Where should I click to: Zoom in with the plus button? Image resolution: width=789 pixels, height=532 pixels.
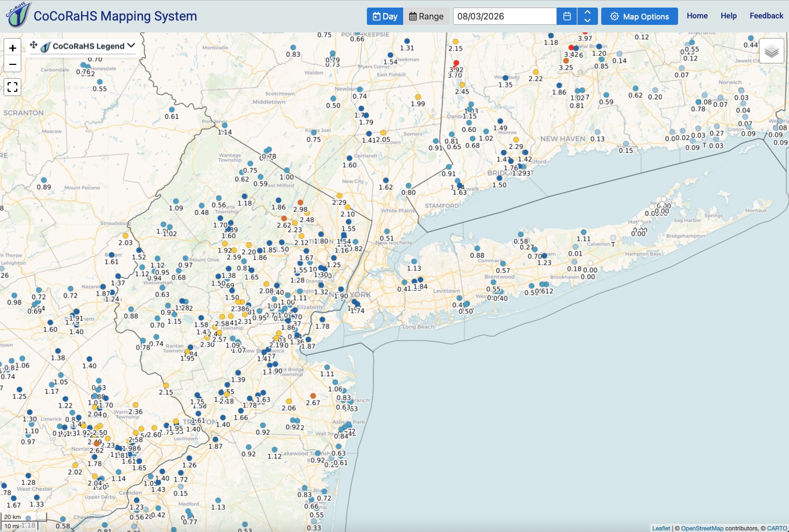click(x=12, y=48)
